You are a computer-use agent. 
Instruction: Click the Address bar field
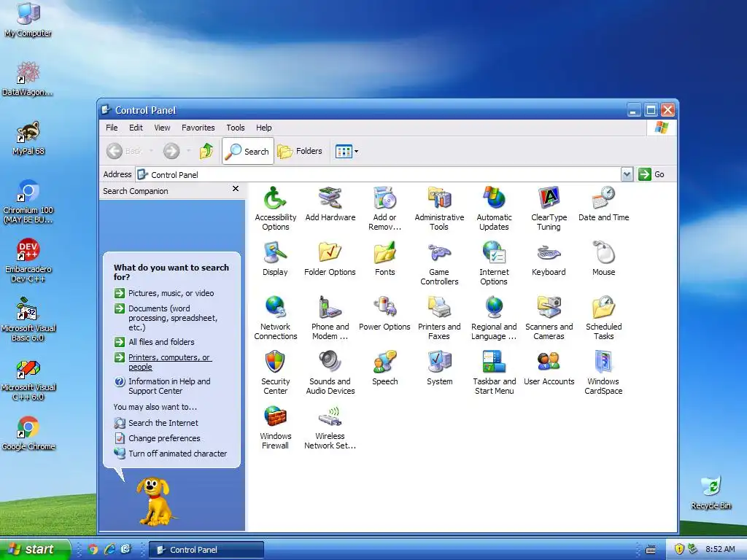379,174
